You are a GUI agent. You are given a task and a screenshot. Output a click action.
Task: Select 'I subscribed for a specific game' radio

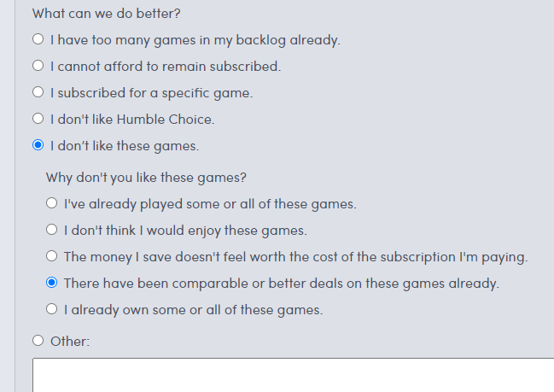tap(38, 92)
